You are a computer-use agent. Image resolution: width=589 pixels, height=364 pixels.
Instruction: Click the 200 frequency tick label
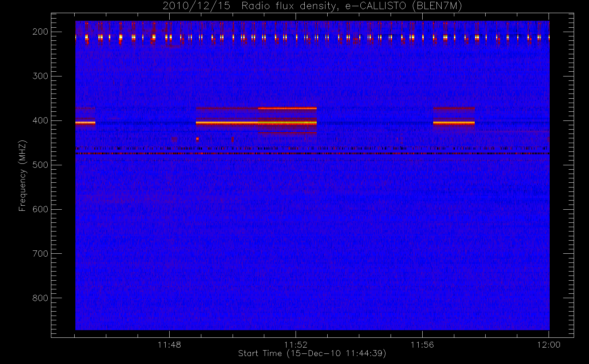(x=40, y=32)
